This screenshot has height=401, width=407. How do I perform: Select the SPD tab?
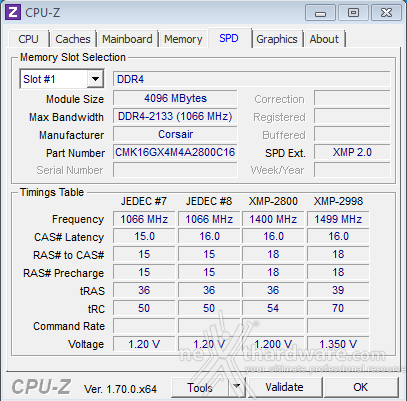[229, 38]
